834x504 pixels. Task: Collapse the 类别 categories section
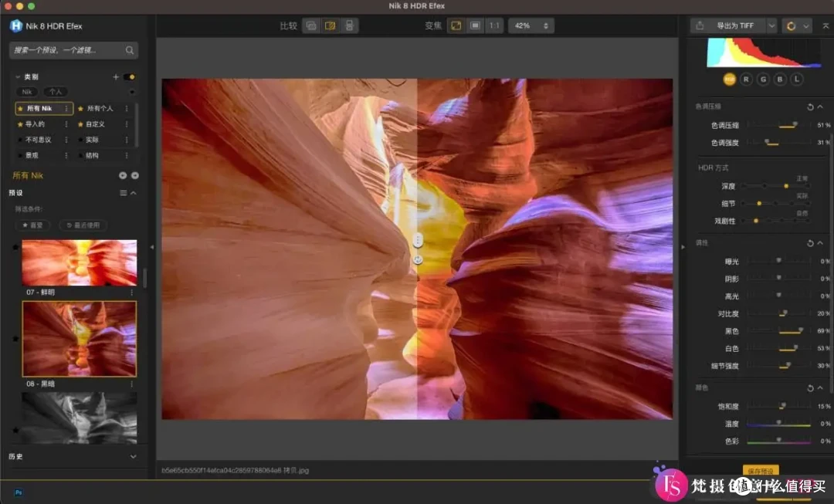pos(18,77)
